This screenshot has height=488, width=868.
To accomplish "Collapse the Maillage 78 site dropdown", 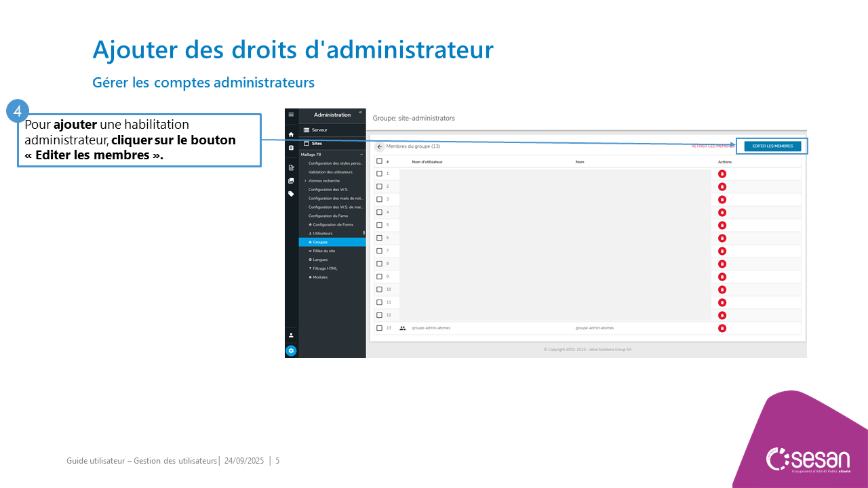I will (x=361, y=155).
